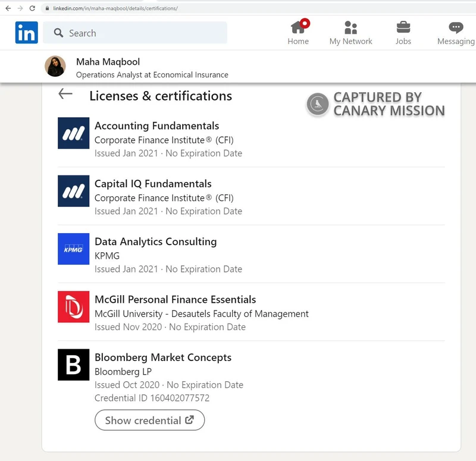Open Show credential for Bloomberg Market Concepts

[149, 420]
